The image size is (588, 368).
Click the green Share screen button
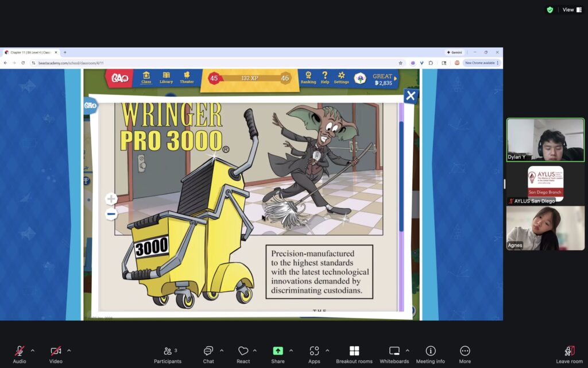pos(278,351)
